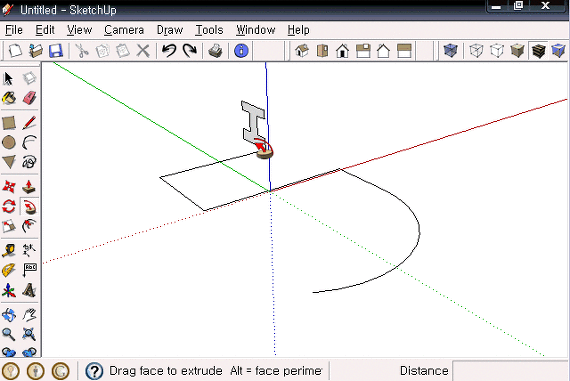Open the Help menu
The width and height of the screenshot is (570, 381).
pos(298,30)
